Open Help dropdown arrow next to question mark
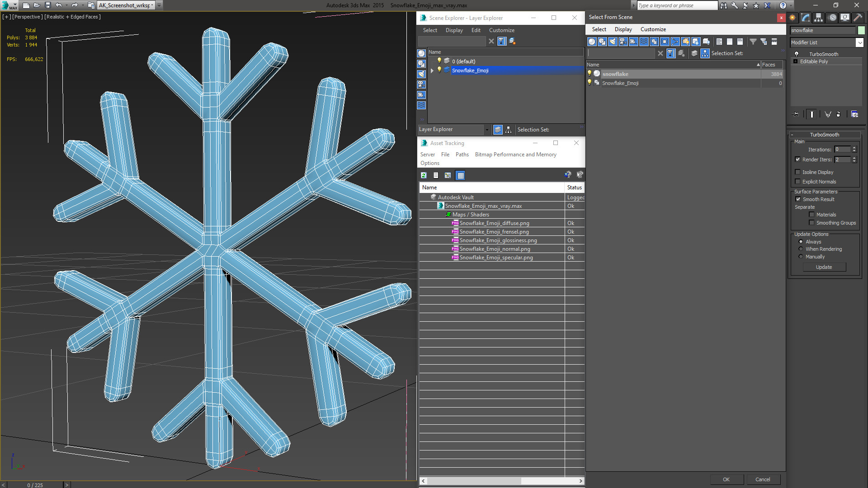Viewport: 868px width, 488px height. click(x=790, y=5)
